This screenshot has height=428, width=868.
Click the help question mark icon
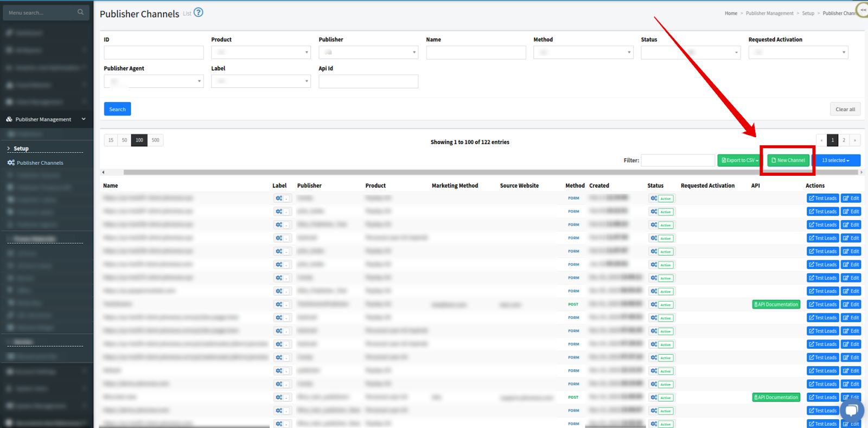click(x=199, y=12)
